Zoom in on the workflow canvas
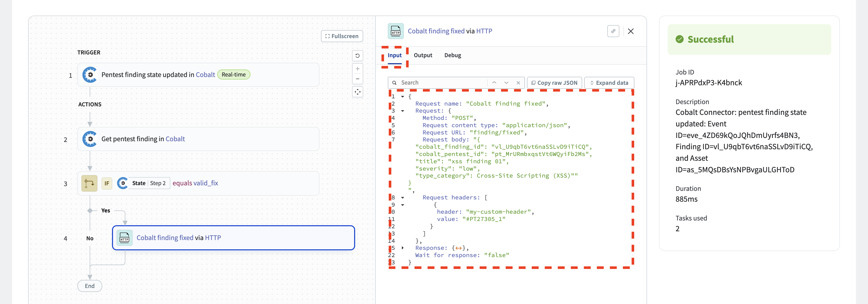The image size is (868, 304). click(x=357, y=69)
